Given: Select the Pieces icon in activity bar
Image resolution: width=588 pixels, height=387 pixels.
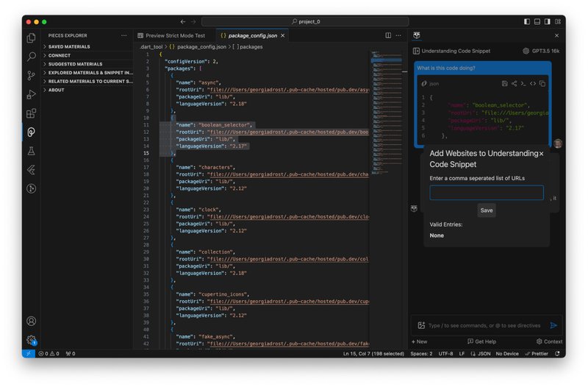Looking at the screenshot, I should tap(32, 132).
